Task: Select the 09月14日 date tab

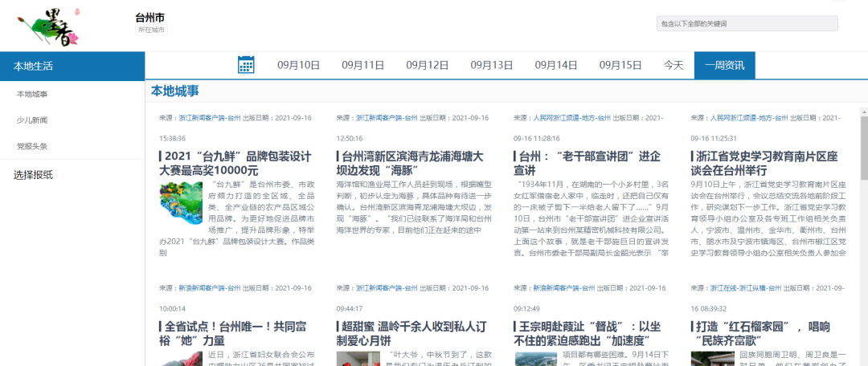Action: coord(556,65)
